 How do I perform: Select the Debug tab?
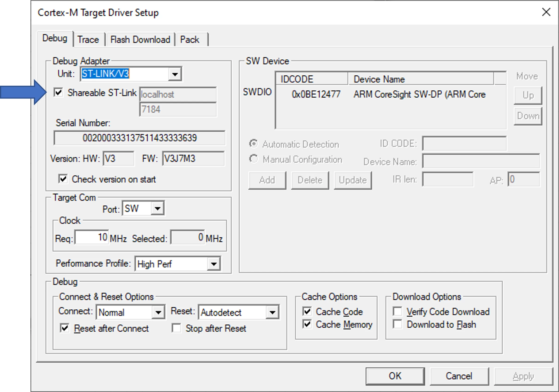[x=55, y=38]
